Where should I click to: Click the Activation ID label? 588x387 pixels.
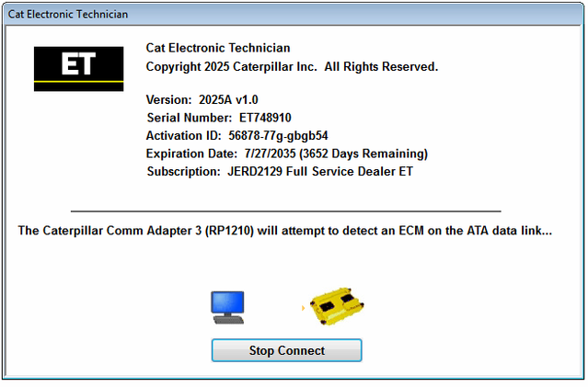click(184, 135)
